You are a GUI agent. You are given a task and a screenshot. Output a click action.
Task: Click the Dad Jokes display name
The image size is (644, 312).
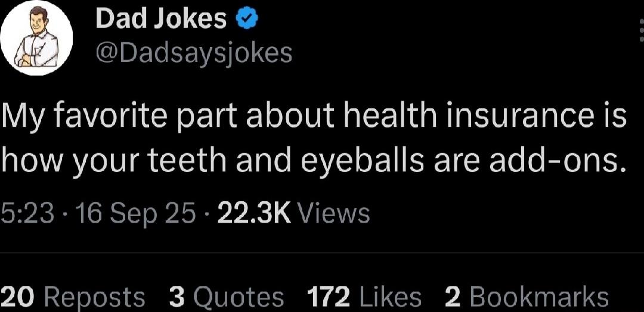click(161, 20)
